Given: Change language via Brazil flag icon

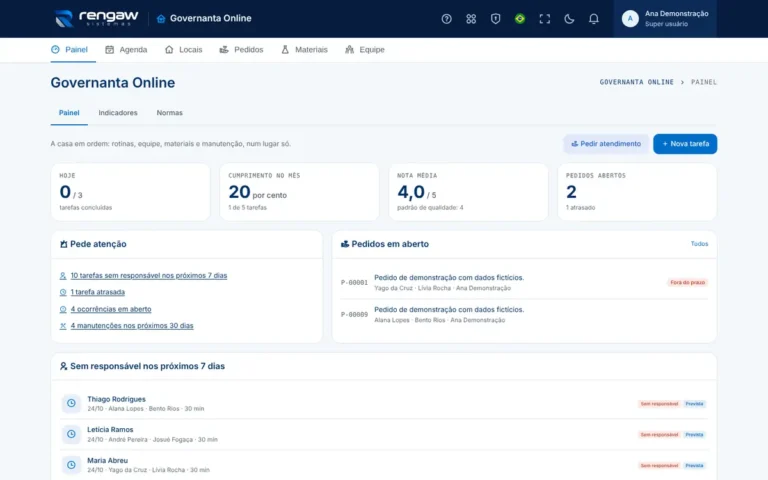Looking at the screenshot, I should (520, 19).
